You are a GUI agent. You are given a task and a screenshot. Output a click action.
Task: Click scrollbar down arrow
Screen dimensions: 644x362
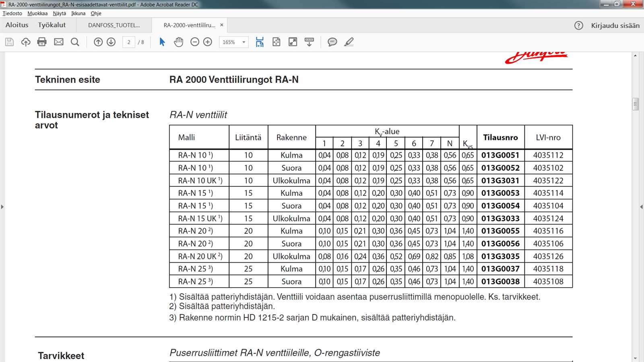click(x=636, y=358)
